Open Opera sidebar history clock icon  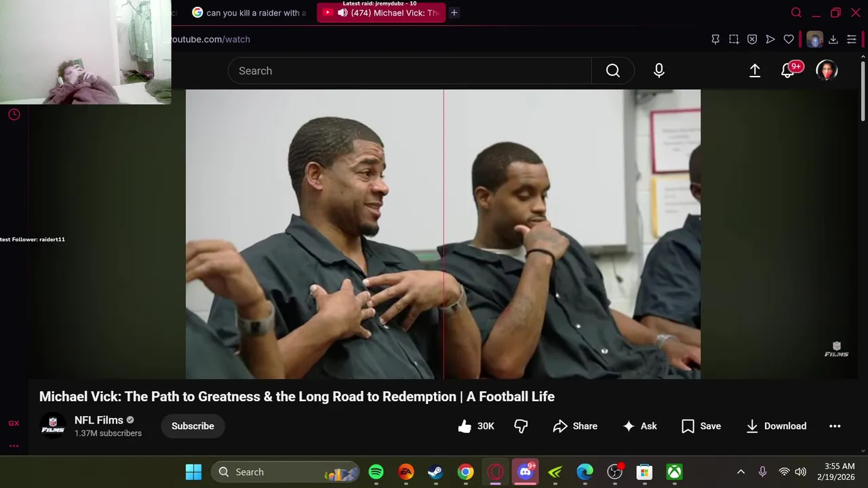point(14,115)
